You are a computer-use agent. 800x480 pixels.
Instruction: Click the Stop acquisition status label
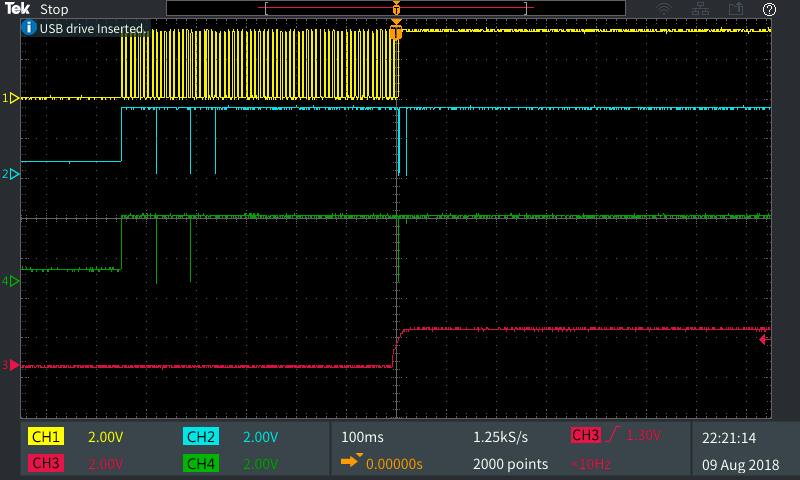coord(54,9)
